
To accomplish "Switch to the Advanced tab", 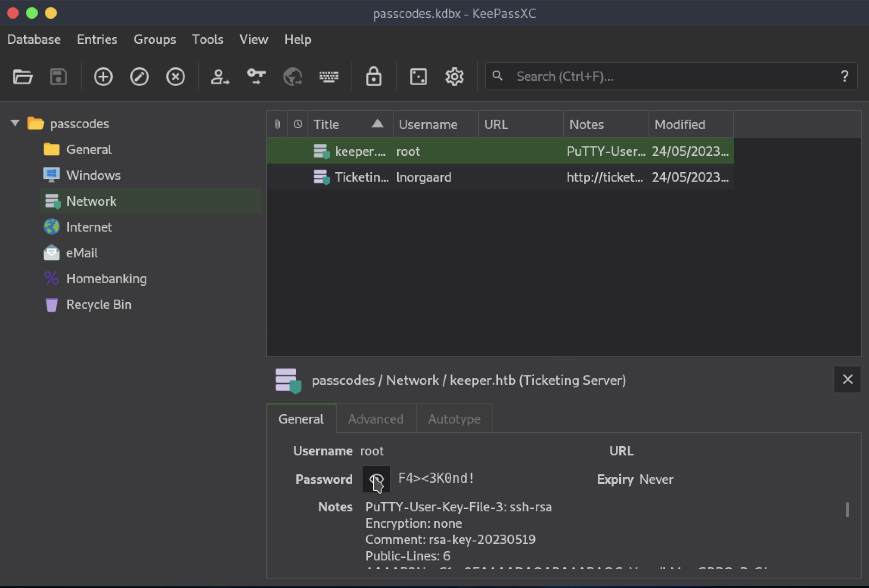I will pyautogui.click(x=376, y=419).
